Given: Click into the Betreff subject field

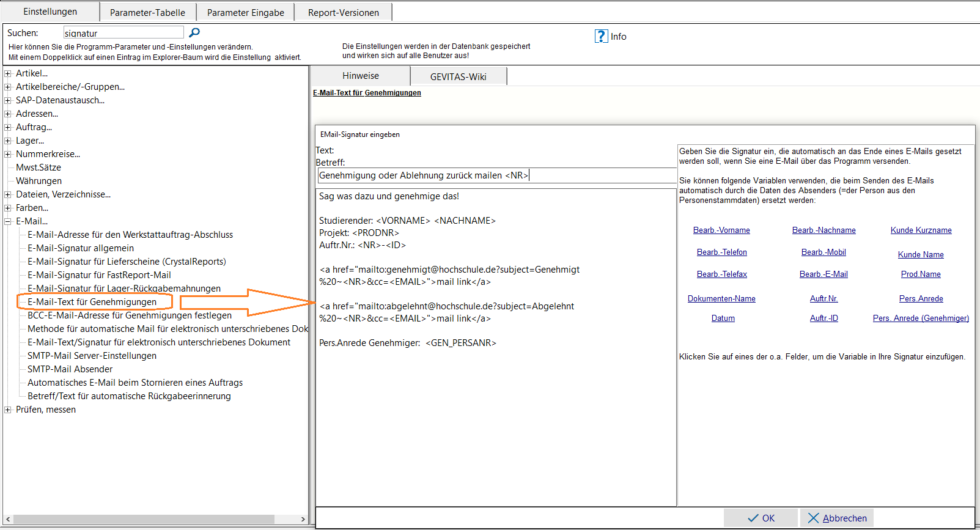Looking at the screenshot, I should pos(496,175).
